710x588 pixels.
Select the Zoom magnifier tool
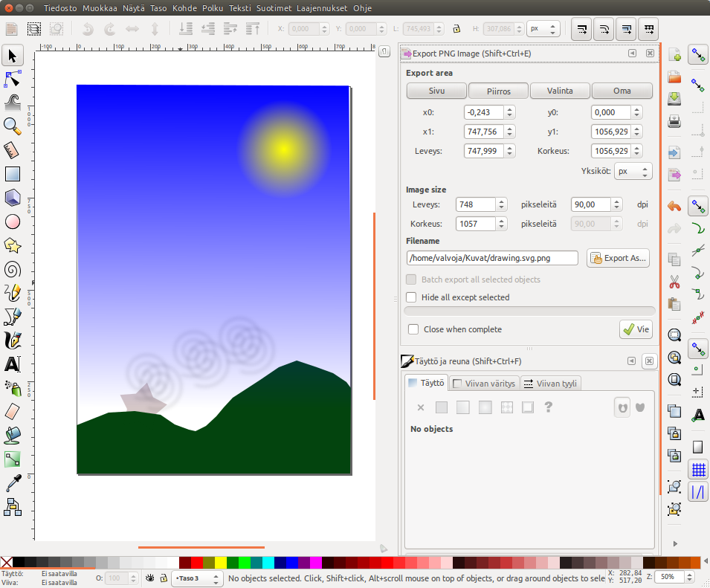pyautogui.click(x=12, y=126)
